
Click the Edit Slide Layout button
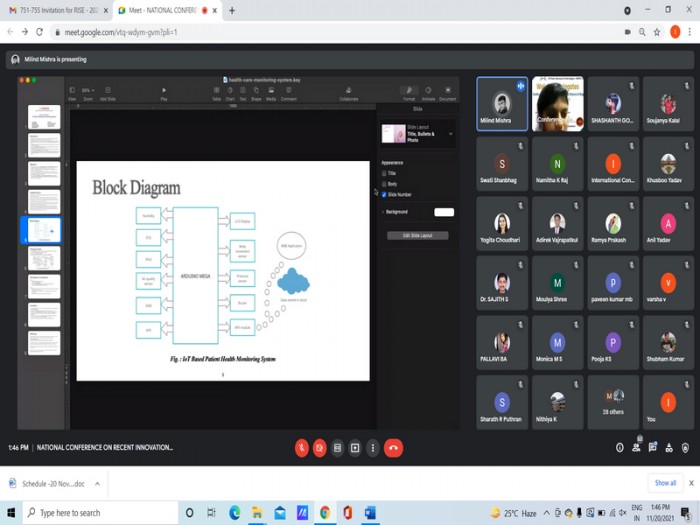pyautogui.click(x=418, y=235)
